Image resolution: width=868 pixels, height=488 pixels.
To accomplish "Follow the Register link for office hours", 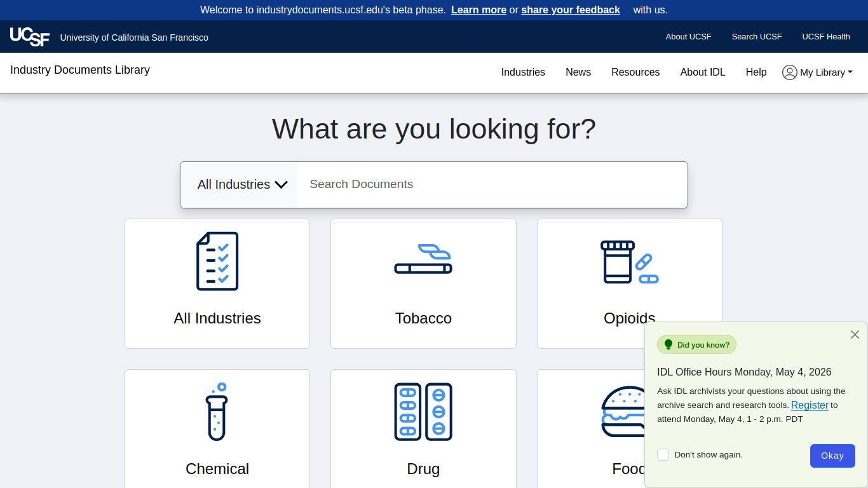I will coord(810,405).
